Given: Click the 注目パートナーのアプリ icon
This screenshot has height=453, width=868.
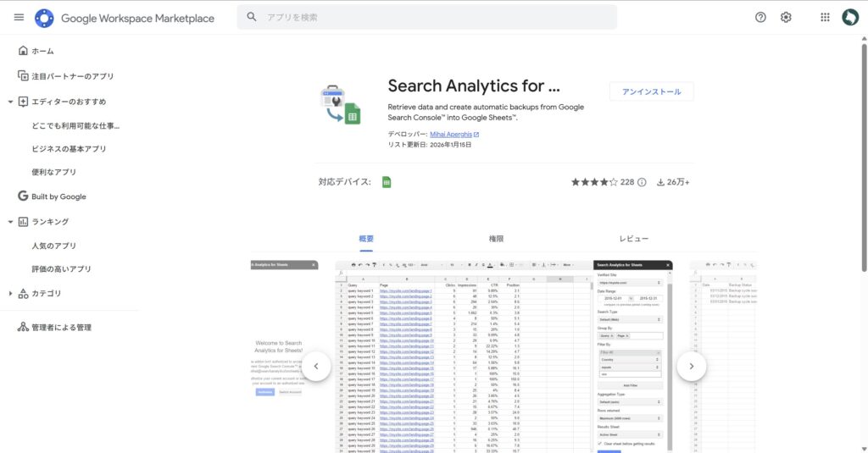Looking at the screenshot, I should [x=23, y=75].
